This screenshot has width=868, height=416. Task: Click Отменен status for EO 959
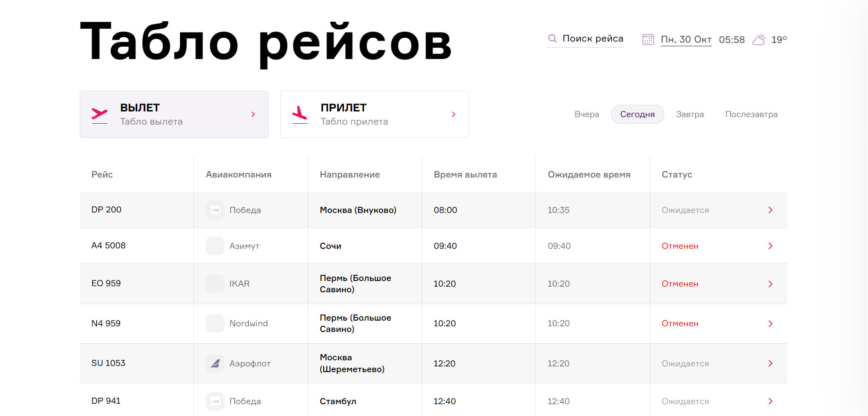point(680,284)
